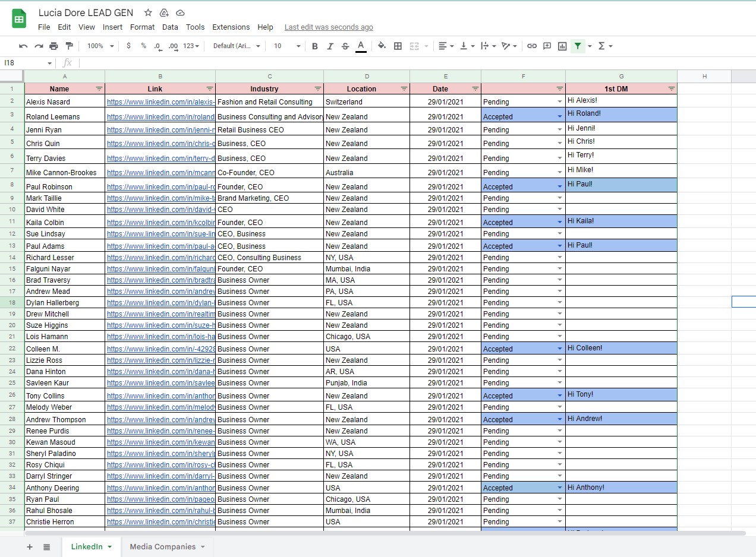Screen dimensions: 756x557
Task: Toggle bold formatting
Action: [315, 46]
